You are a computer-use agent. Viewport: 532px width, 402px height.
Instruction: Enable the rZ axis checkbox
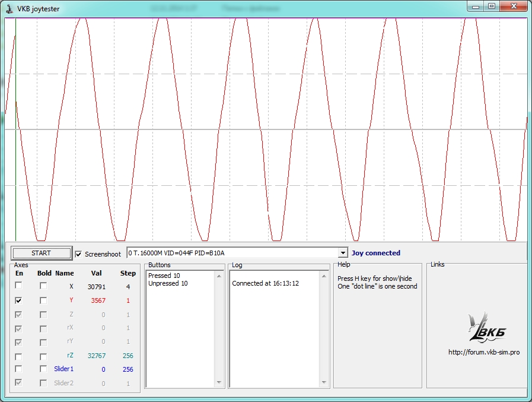pos(19,356)
